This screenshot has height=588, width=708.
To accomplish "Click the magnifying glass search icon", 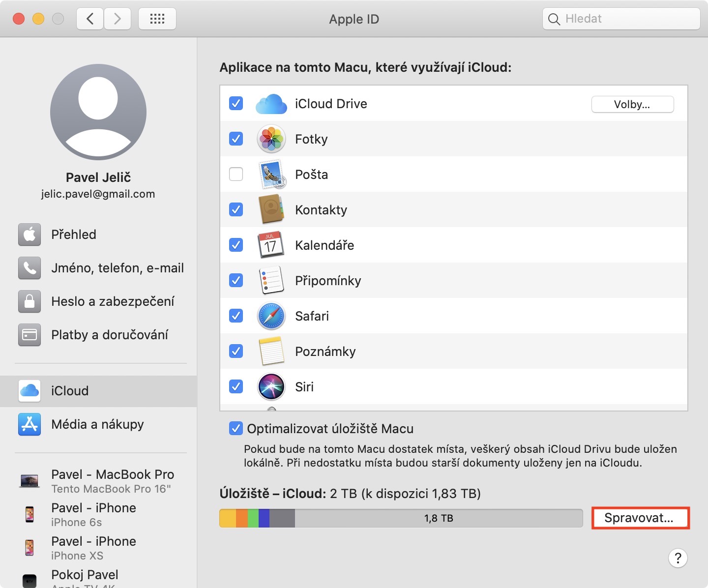I will point(554,19).
